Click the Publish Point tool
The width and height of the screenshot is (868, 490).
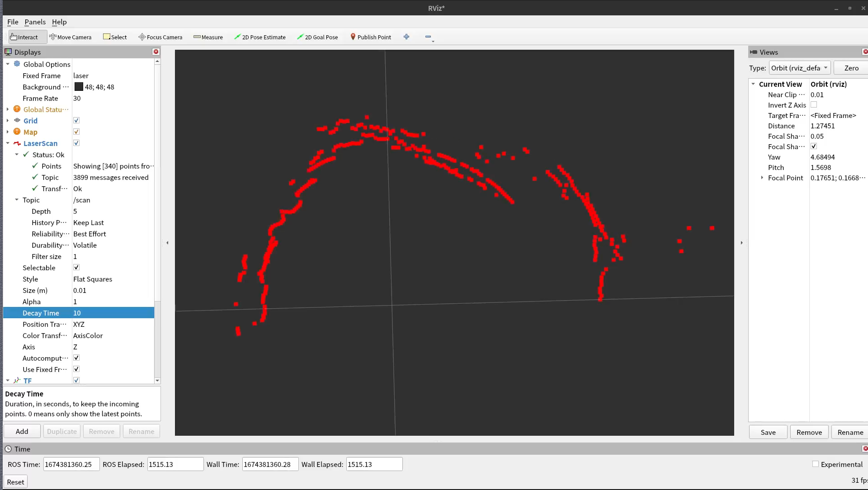(371, 37)
